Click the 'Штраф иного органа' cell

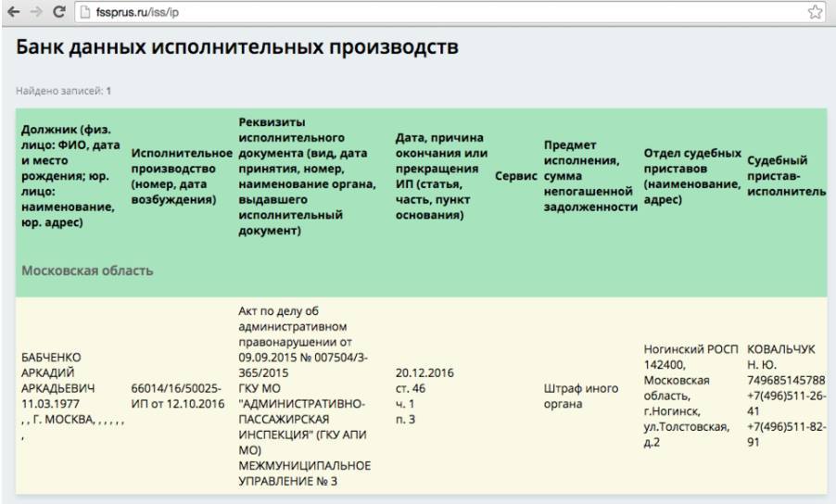coord(580,396)
